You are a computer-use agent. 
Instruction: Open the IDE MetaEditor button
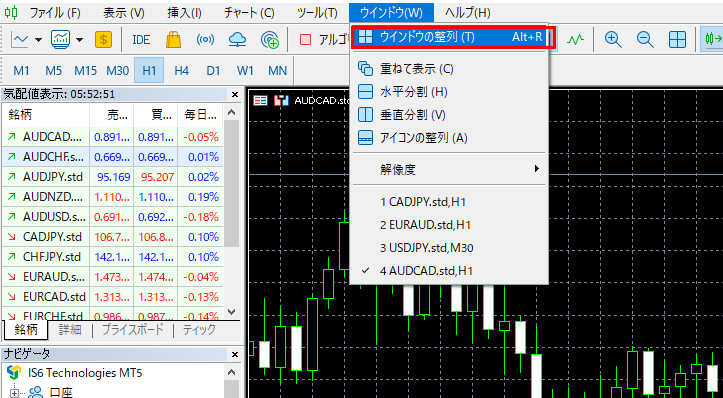click(141, 40)
